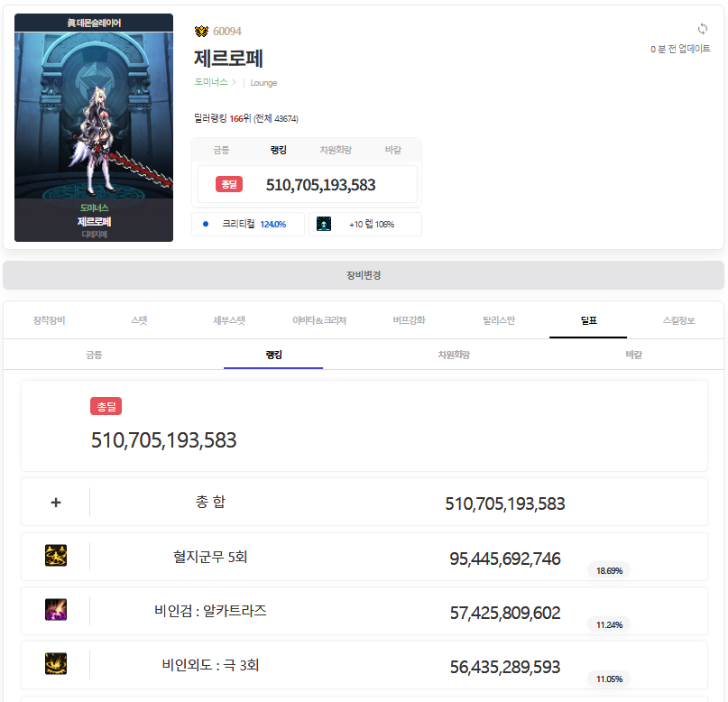This screenshot has width=728, height=702.
Task: Click the character portrait image
Action: coord(94,117)
